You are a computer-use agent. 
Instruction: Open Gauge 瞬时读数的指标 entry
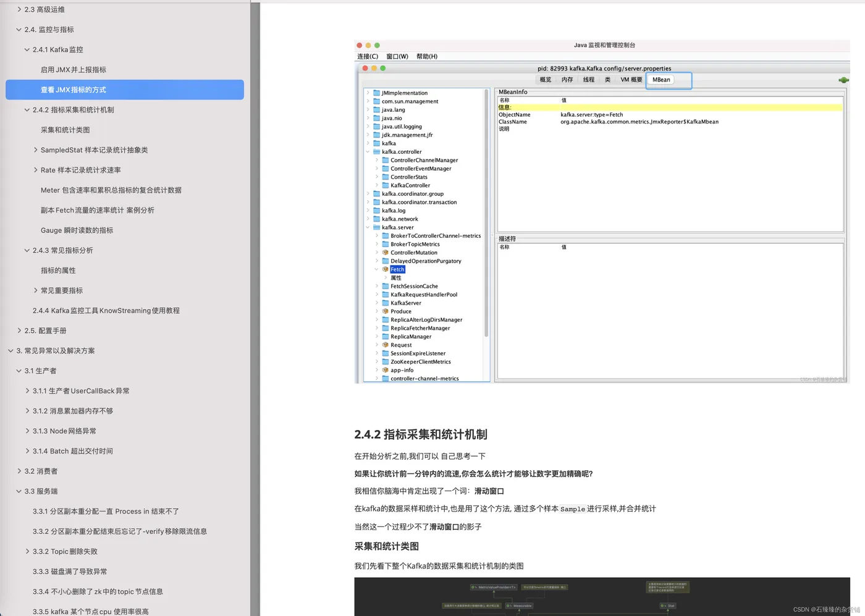pos(77,230)
